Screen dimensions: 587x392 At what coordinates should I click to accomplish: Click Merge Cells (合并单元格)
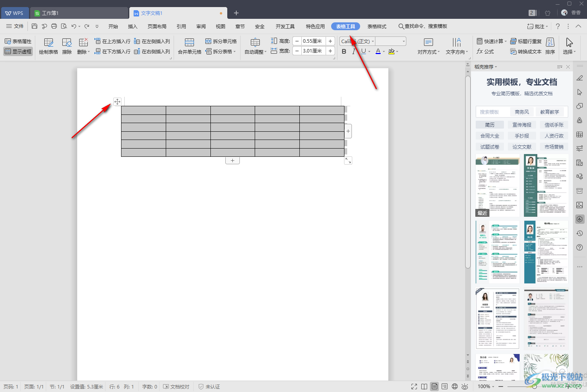(190, 47)
